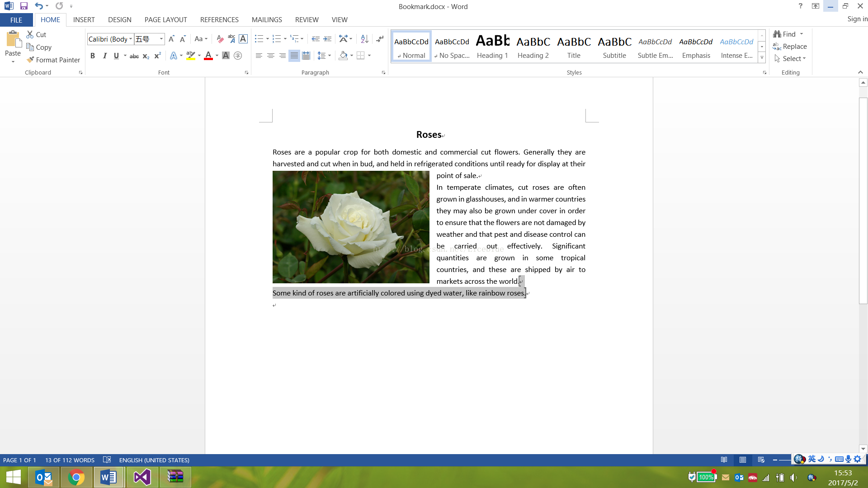The height and width of the screenshot is (488, 868).
Task: Toggle Align Left paragraph alignment
Action: pyautogui.click(x=259, y=56)
